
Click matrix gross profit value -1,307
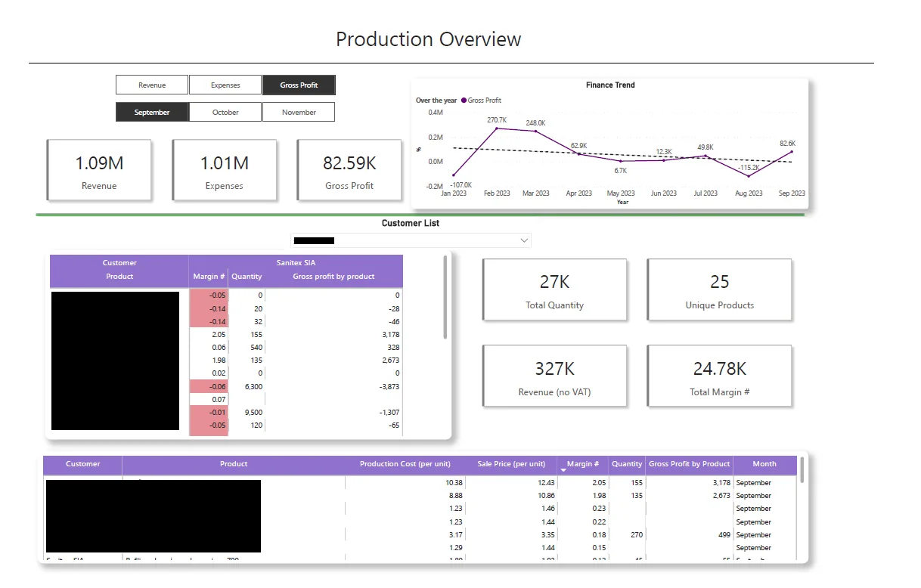point(389,412)
